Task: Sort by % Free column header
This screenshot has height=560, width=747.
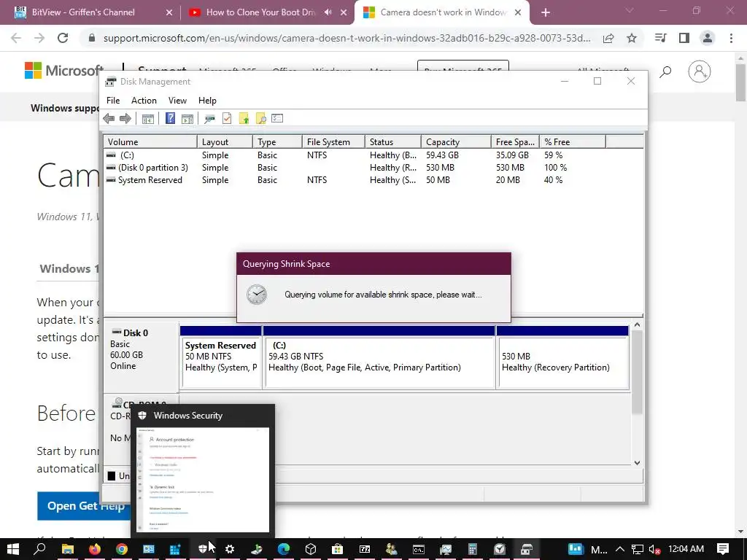Action: 573,142
